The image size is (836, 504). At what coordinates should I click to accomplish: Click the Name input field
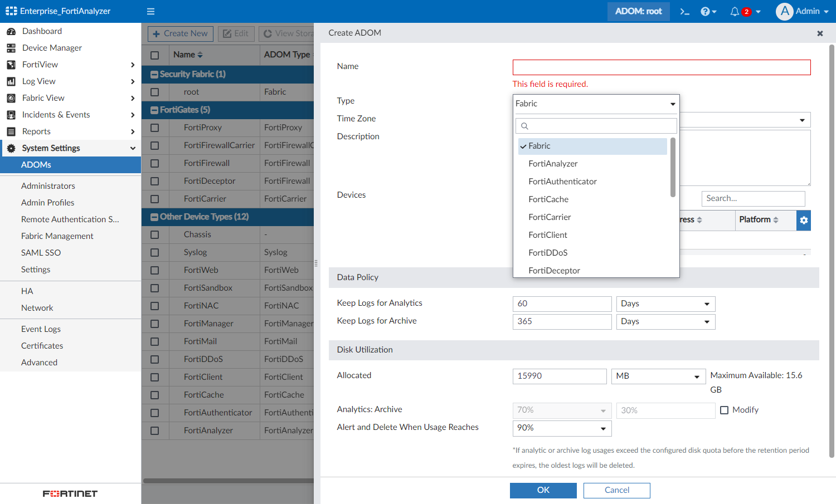(x=661, y=67)
